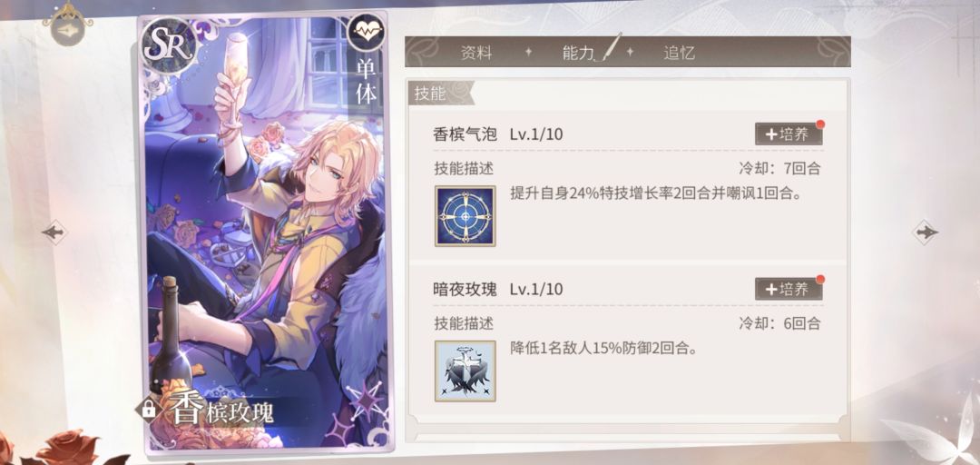
Task: Click the 冷却：7回合 cooldown text
Action: (779, 168)
